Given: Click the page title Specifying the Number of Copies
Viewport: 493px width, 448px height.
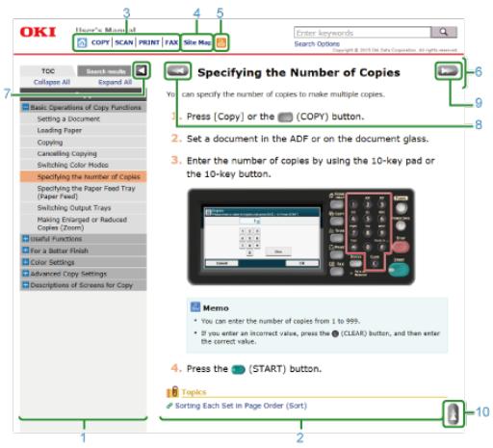Looking at the screenshot, I should (x=298, y=72).
